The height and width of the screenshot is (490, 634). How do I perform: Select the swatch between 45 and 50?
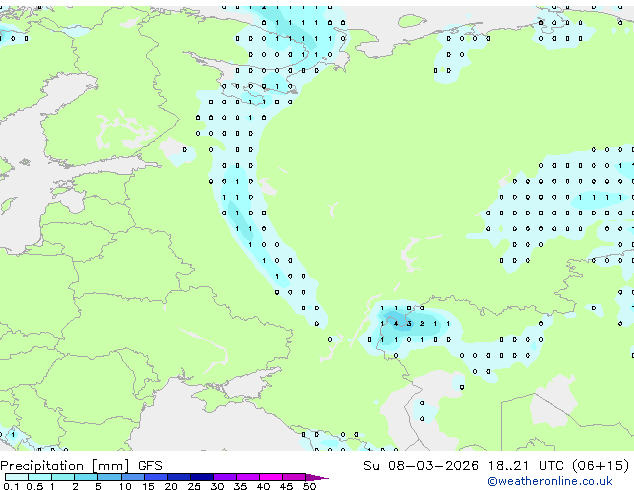coord(294,477)
